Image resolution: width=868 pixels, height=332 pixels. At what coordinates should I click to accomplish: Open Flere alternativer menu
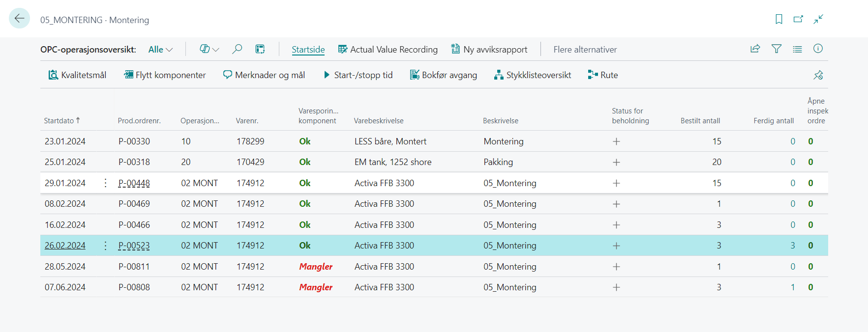pyautogui.click(x=585, y=50)
